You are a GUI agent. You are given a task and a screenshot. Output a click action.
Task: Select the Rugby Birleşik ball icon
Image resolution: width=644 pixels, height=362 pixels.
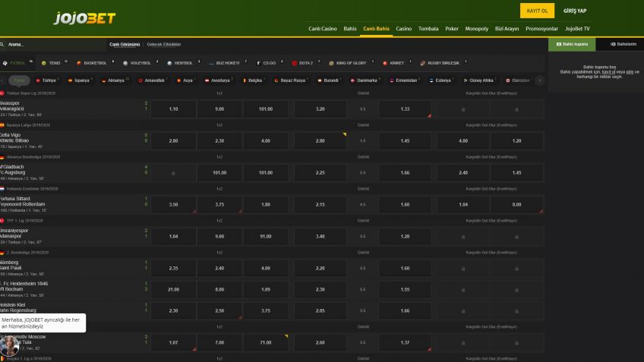pyautogui.click(x=422, y=63)
